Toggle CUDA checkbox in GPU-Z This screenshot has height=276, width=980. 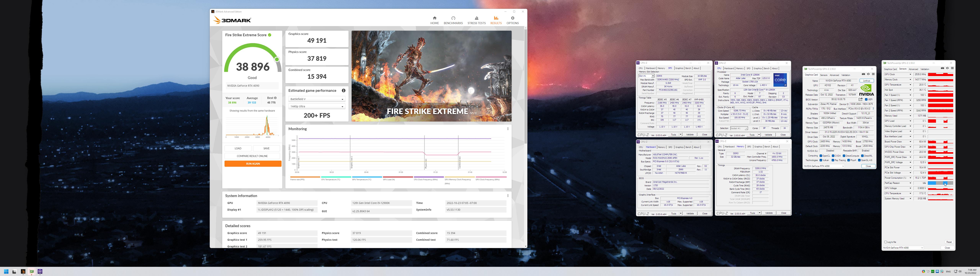[833, 155]
